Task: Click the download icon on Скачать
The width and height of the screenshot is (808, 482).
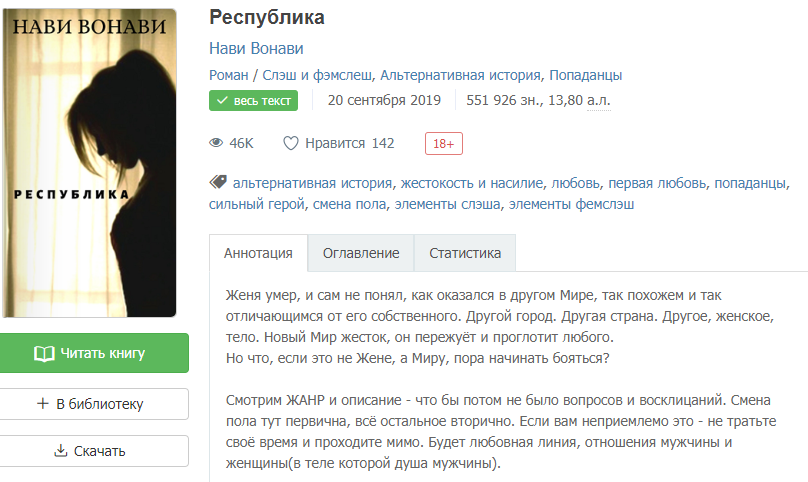Action: (61, 451)
